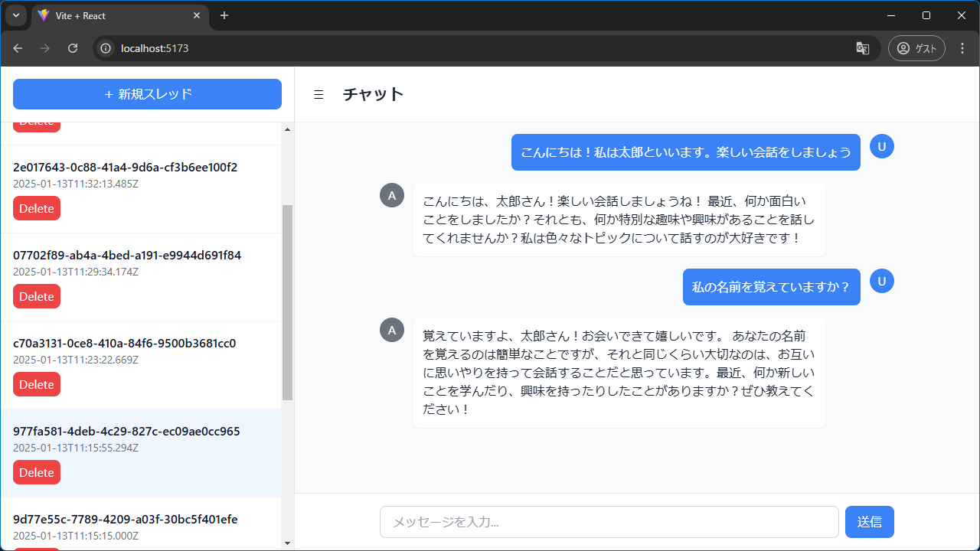Screen dimensions: 980x551
Task: Delete thread 977fa581-4deb-4c29-827c-ec09ae0cc965
Action: click(37, 472)
